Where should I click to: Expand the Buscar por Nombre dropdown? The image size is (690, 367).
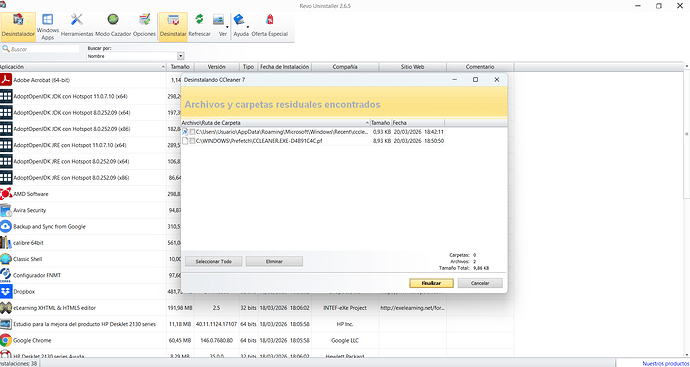point(180,56)
